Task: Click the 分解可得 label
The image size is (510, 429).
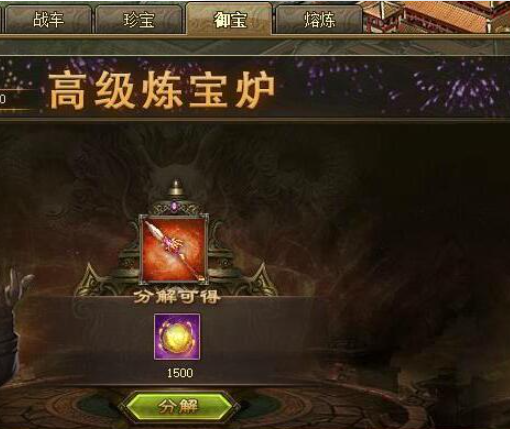Action: pyautogui.click(x=177, y=297)
